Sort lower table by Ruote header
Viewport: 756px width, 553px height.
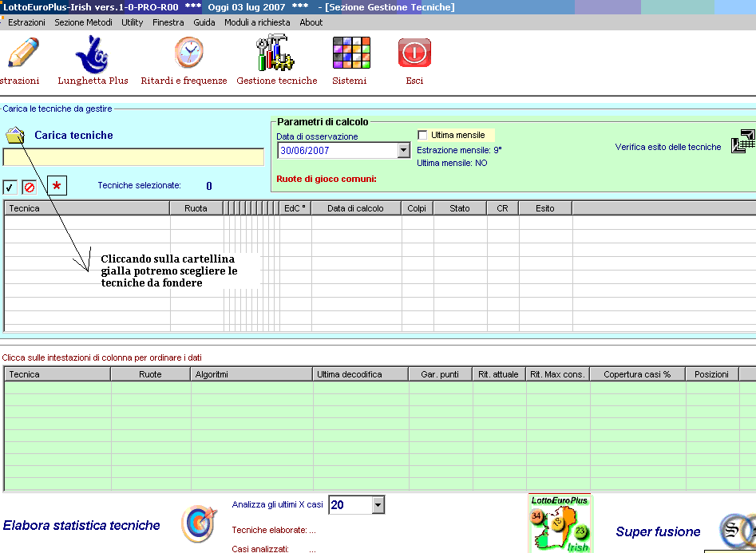pyautogui.click(x=150, y=374)
